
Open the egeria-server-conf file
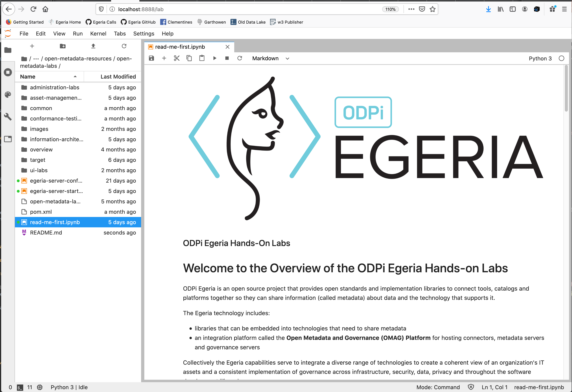click(x=56, y=180)
